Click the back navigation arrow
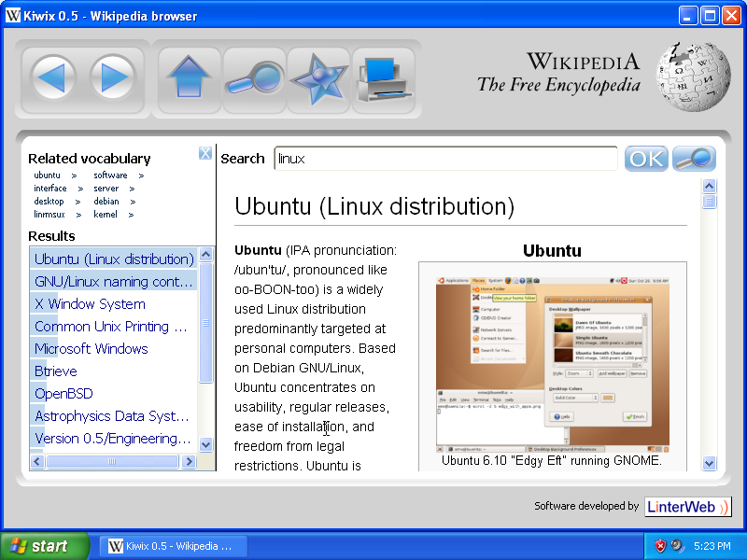 [x=53, y=77]
